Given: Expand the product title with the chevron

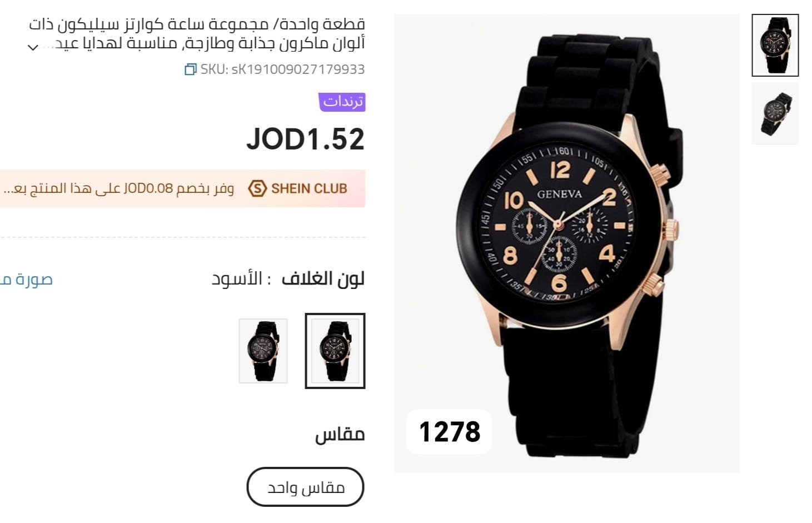Looking at the screenshot, I should tap(33, 47).
